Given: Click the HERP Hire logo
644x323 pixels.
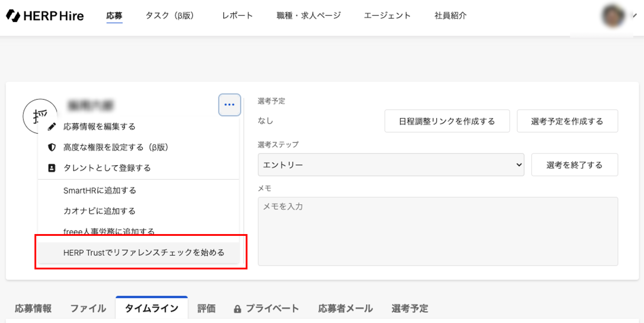Looking at the screenshot, I should pyautogui.click(x=45, y=16).
